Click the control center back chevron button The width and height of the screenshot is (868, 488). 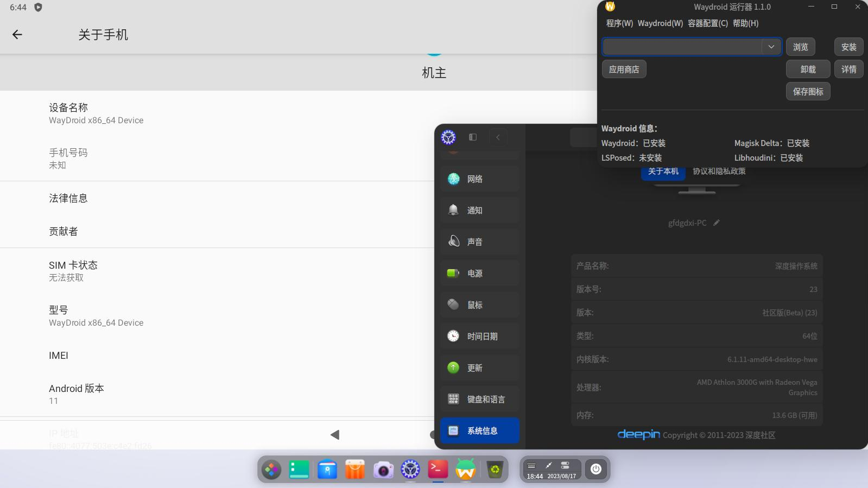click(498, 137)
